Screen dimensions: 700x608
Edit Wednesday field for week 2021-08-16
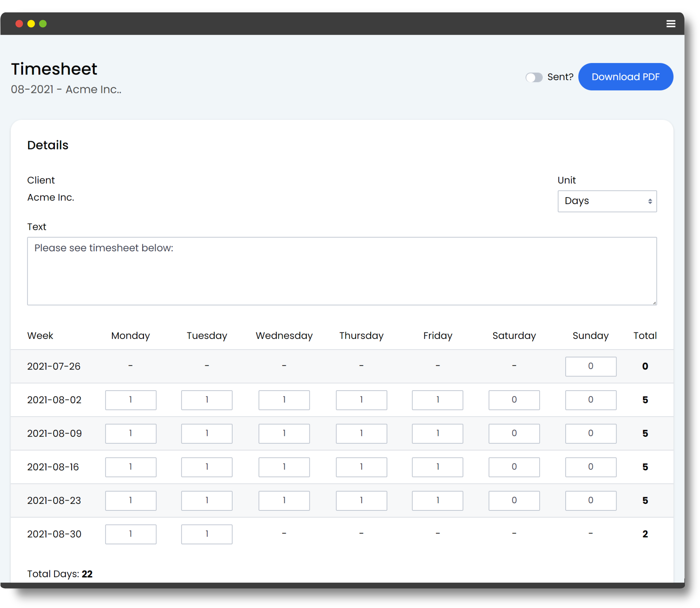click(284, 467)
